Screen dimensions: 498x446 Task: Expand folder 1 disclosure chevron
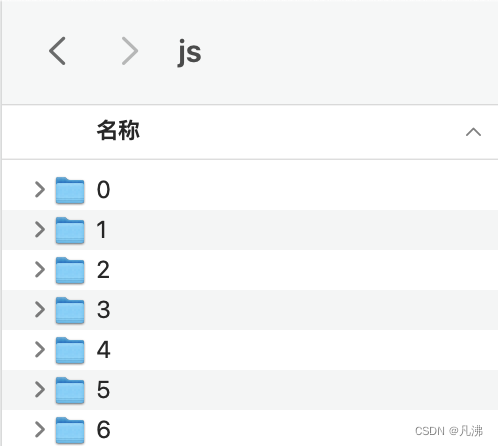(x=40, y=230)
